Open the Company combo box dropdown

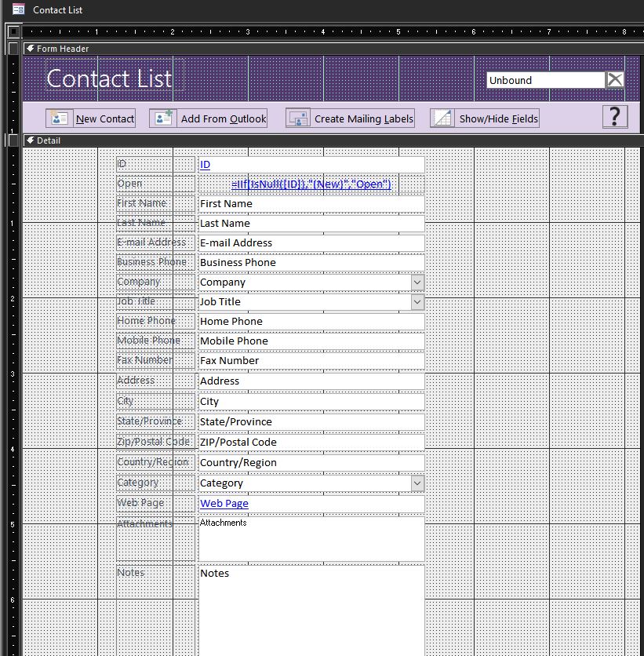coord(417,282)
